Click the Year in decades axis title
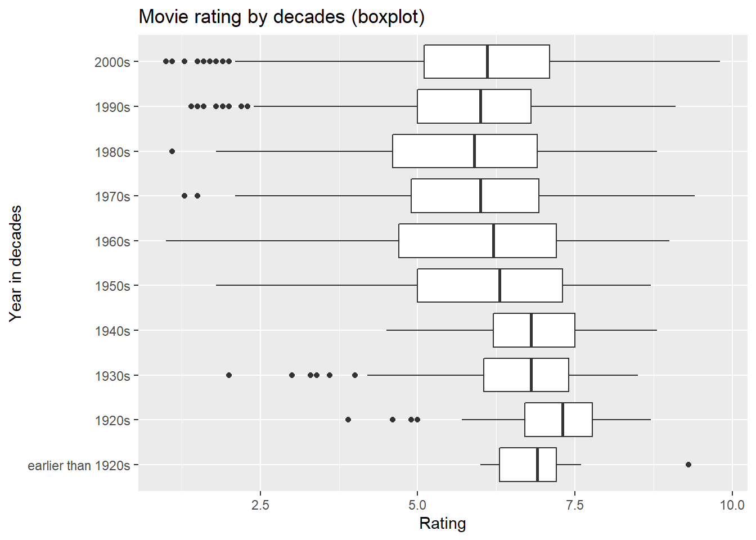 pos(16,263)
